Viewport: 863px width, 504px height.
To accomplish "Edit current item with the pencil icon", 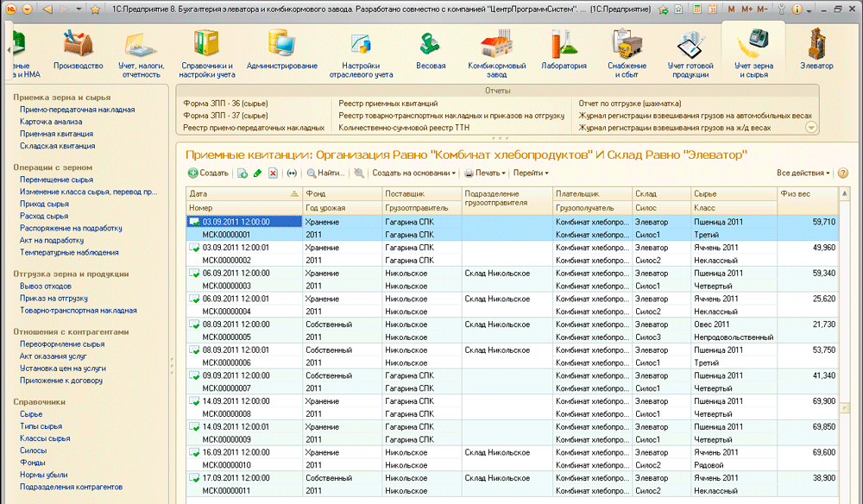I will pyautogui.click(x=257, y=173).
